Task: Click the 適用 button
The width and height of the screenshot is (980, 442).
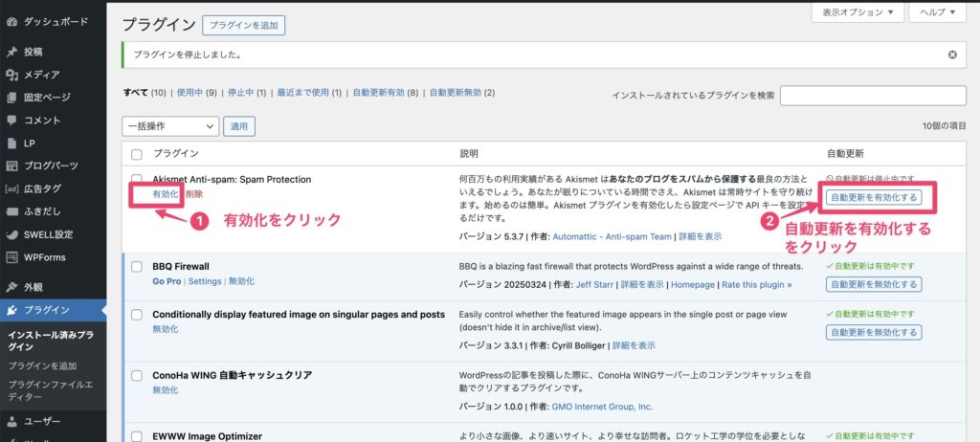Action: coord(239,126)
